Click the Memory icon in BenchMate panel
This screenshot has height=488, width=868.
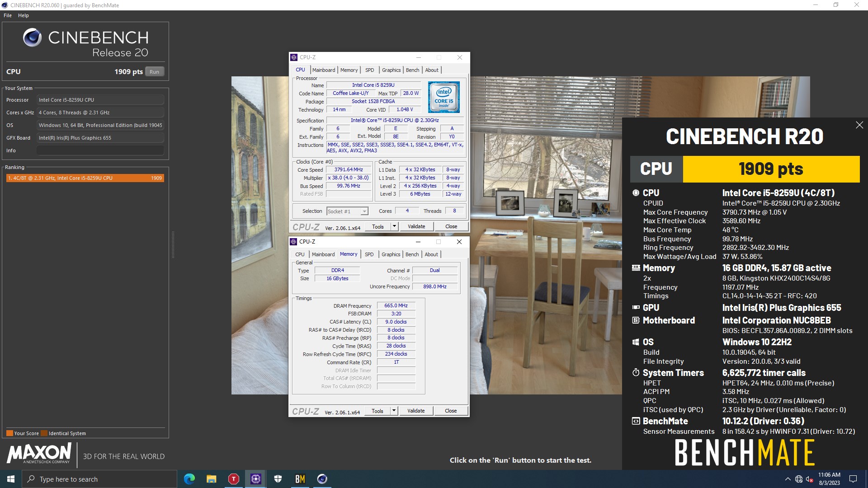(636, 268)
